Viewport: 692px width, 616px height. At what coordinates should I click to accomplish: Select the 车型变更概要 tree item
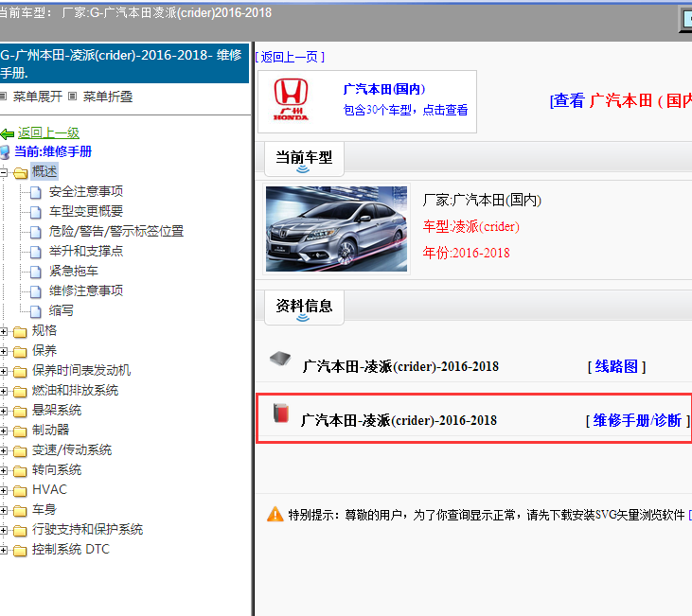coord(86,211)
